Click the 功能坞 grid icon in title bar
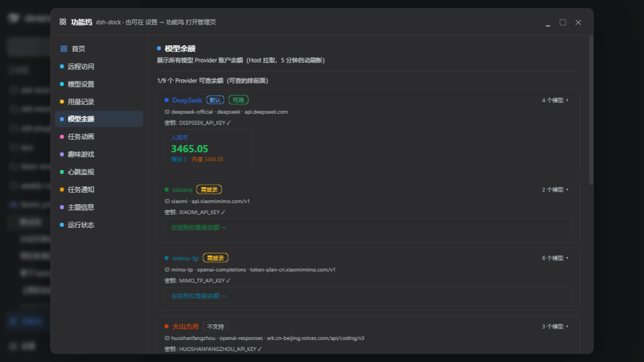 coord(63,22)
